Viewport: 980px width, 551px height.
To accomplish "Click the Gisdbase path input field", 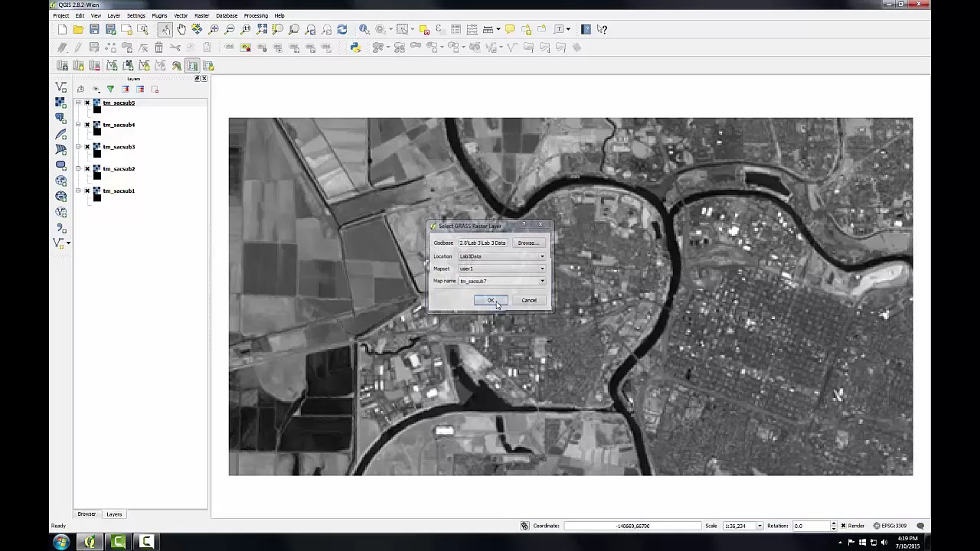I will pyautogui.click(x=482, y=243).
